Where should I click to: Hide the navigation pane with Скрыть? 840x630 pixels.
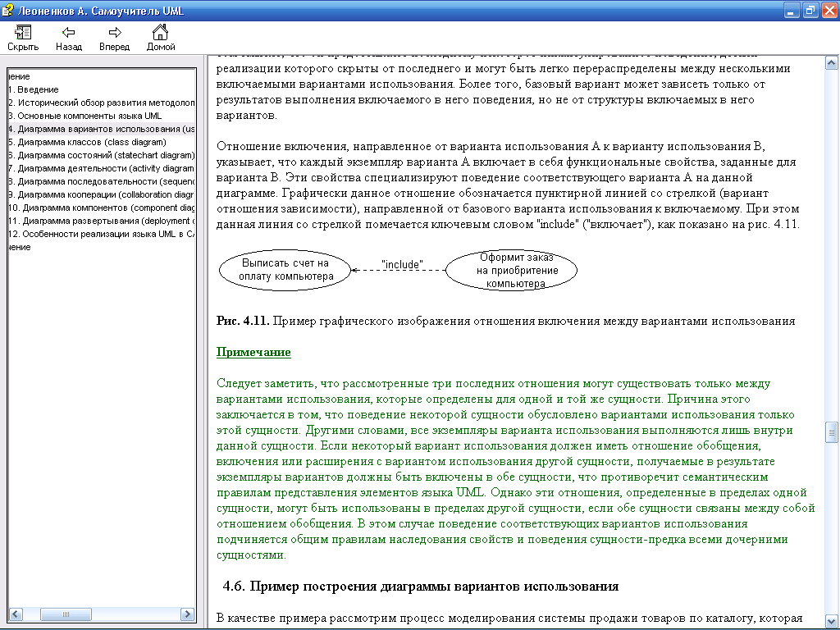(x=23, y=38)
